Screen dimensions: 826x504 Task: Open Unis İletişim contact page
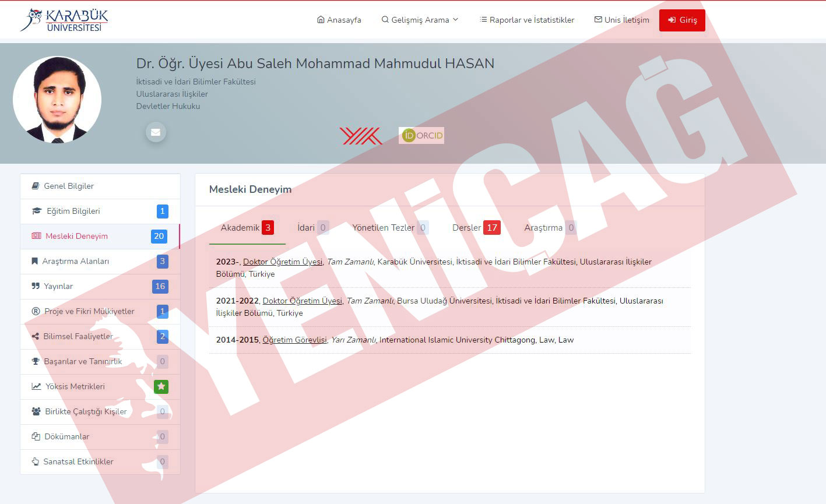[622, 20]
